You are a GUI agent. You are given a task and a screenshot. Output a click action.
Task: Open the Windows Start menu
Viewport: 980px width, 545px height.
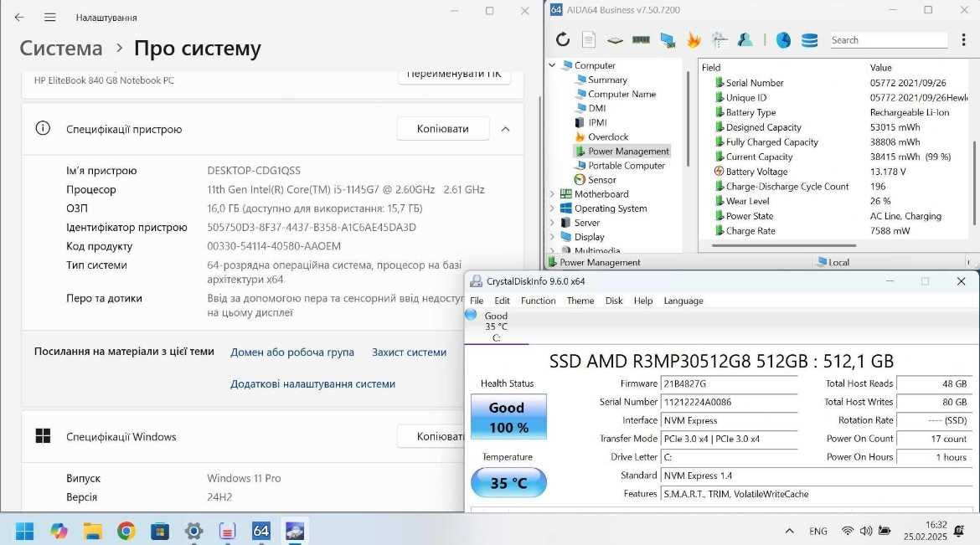click(24, 532)
